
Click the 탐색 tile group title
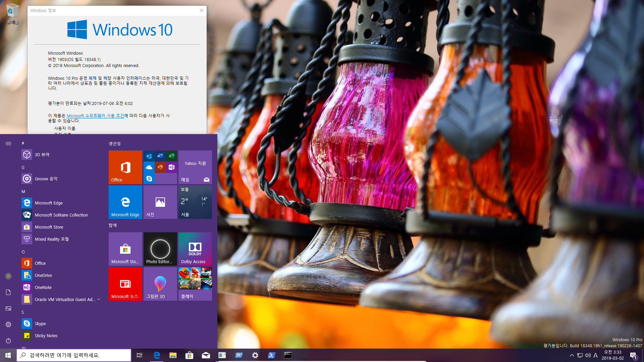coord(113,225)
